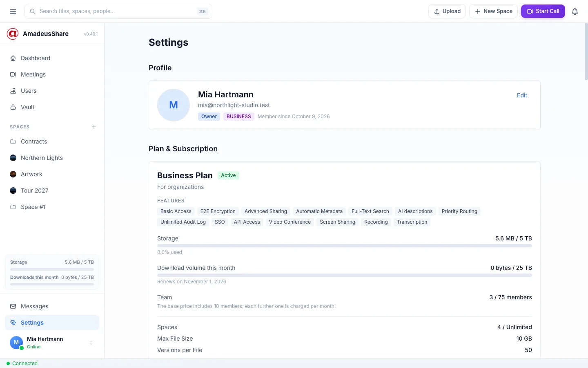This screenshot has width=588, height=368.
Task: Open the Artwork space
Action: [52, 174]
